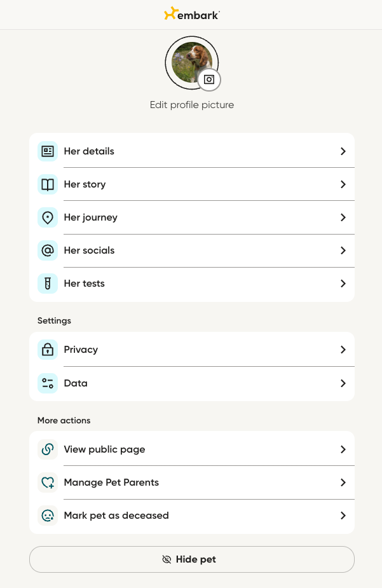382x588 pixels.
Task: Click the heart plus icon for Manage Pet Parents
Action: (x=48, y=482)
